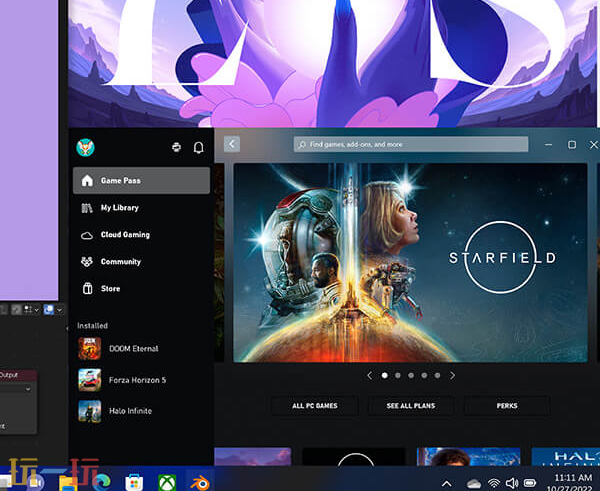
Task: Show hidden tray icons
Action: pos(447,484)
